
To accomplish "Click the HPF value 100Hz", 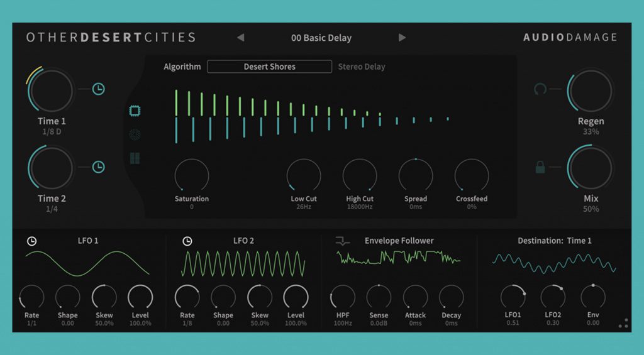I will [343, 324].
